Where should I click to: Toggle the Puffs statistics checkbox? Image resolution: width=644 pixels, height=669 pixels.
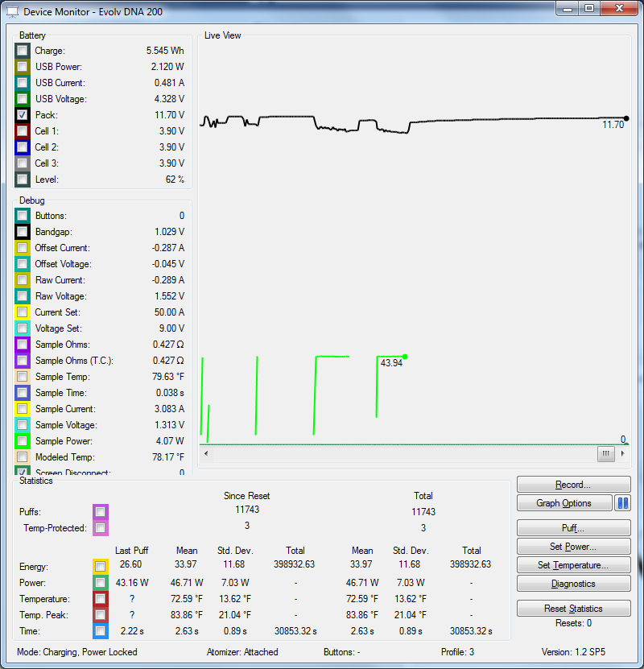pyautogui.click(x=100, y=512)
